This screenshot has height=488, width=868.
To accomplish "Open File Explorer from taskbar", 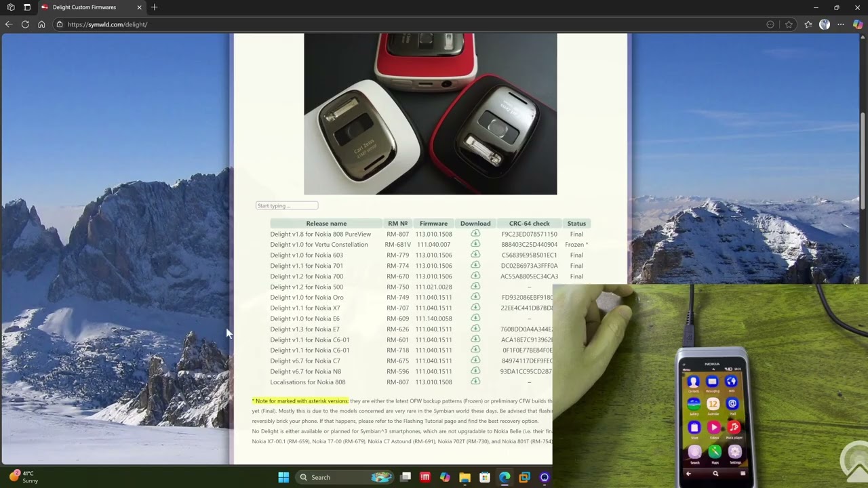I will coord(465,477).
